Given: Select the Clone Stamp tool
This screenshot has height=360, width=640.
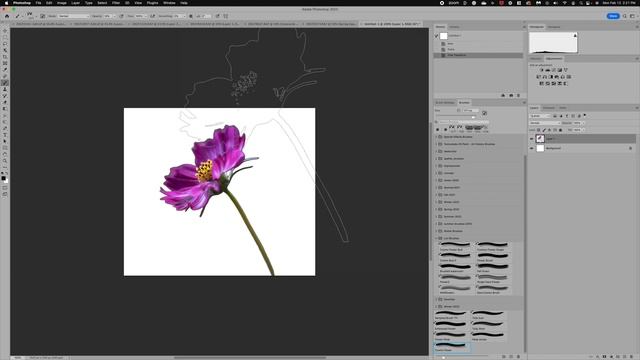Looking at the screenshot, I should (5, 89).
